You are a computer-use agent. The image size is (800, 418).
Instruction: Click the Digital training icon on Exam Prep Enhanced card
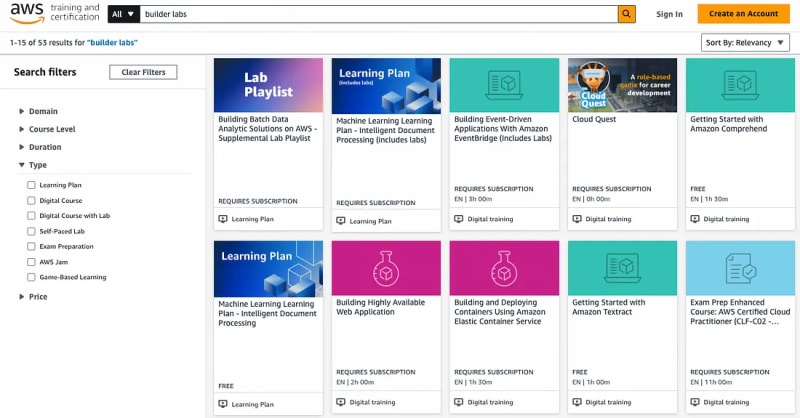click(x=695, y=402)
